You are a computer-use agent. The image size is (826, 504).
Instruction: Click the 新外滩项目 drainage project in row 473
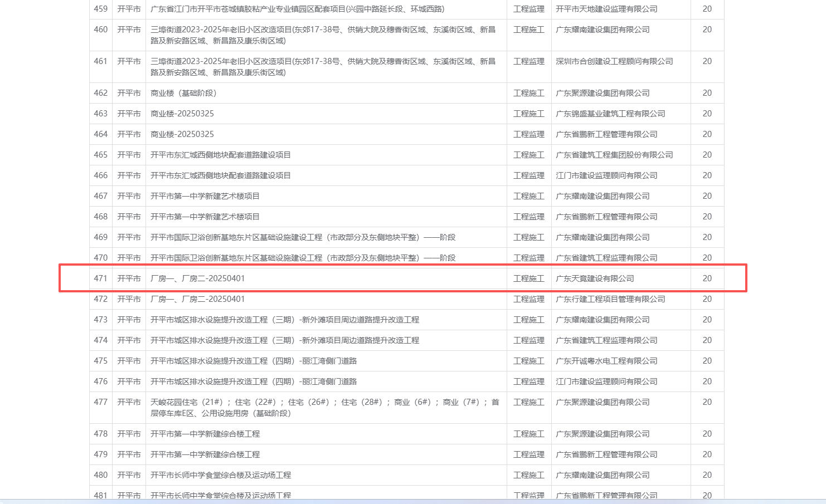point(284,320)
